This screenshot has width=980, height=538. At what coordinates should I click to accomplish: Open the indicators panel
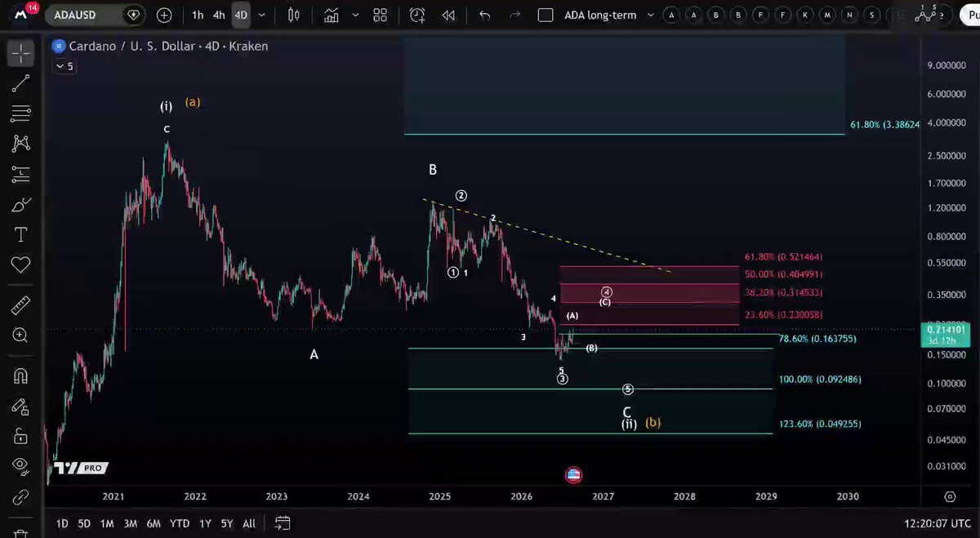[x=332, y=15]
